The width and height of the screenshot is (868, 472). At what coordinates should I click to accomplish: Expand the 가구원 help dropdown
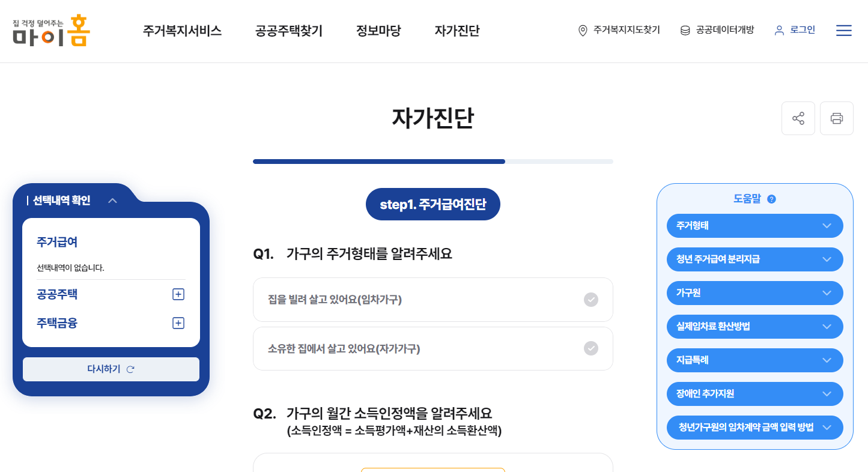coord(754,293)
